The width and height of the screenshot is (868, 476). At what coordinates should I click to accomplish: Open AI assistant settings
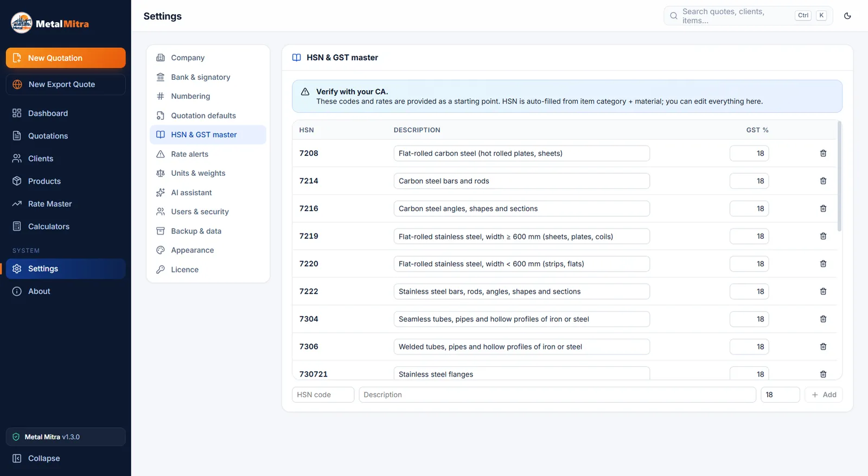click(208, 193)
